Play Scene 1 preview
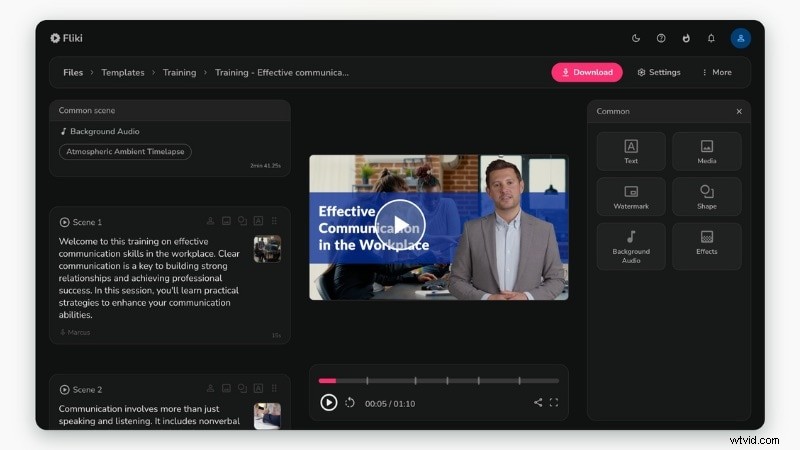800x450 pixels. pos(64,222)
